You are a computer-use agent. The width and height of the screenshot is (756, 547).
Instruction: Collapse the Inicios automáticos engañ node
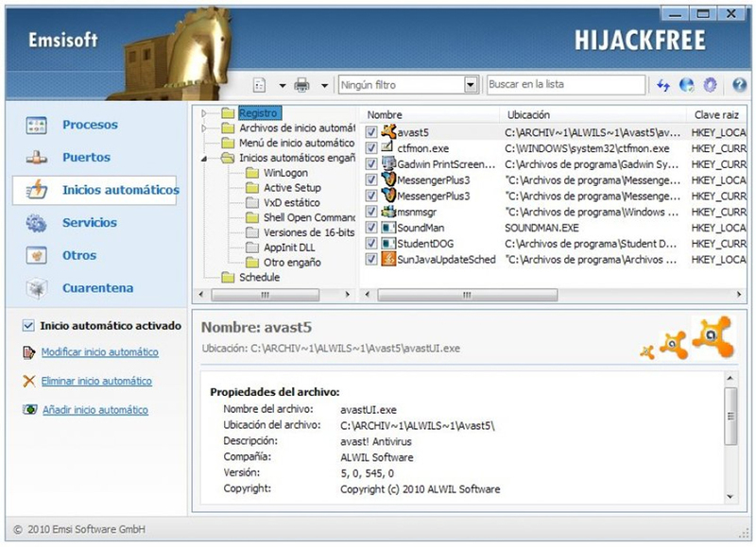pos(204,158)
